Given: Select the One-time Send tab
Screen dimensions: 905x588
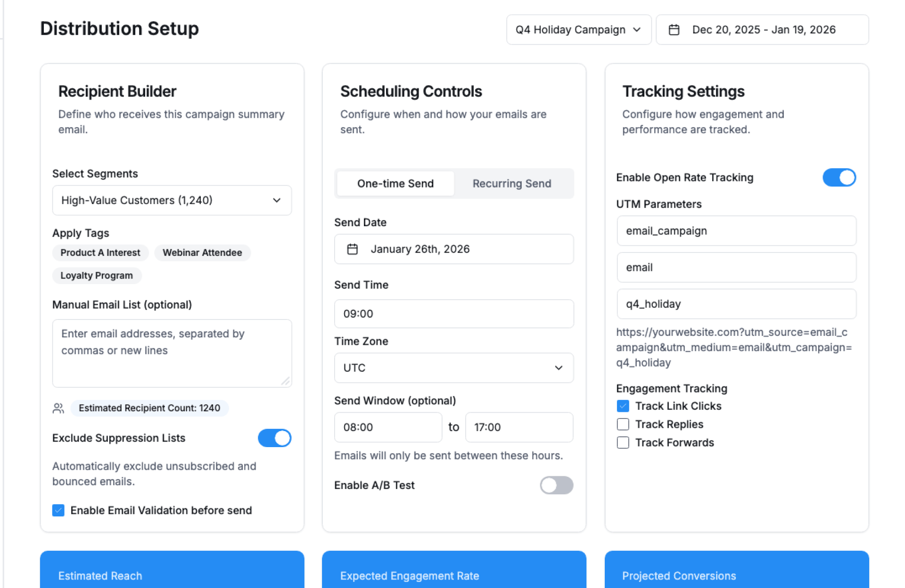Looking at the screenshot, I should coord(395,183).
